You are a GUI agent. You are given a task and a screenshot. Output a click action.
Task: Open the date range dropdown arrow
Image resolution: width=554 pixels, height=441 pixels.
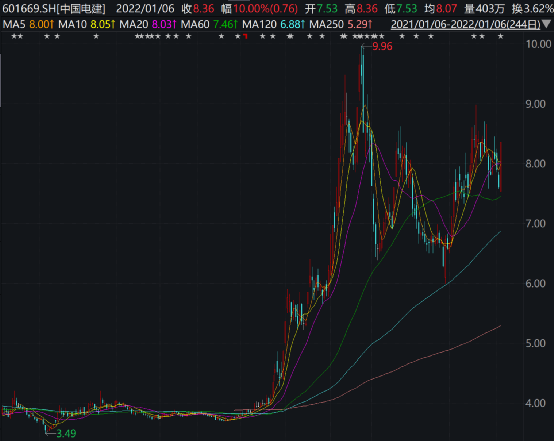pyautogui.click(x=547, y=24)
